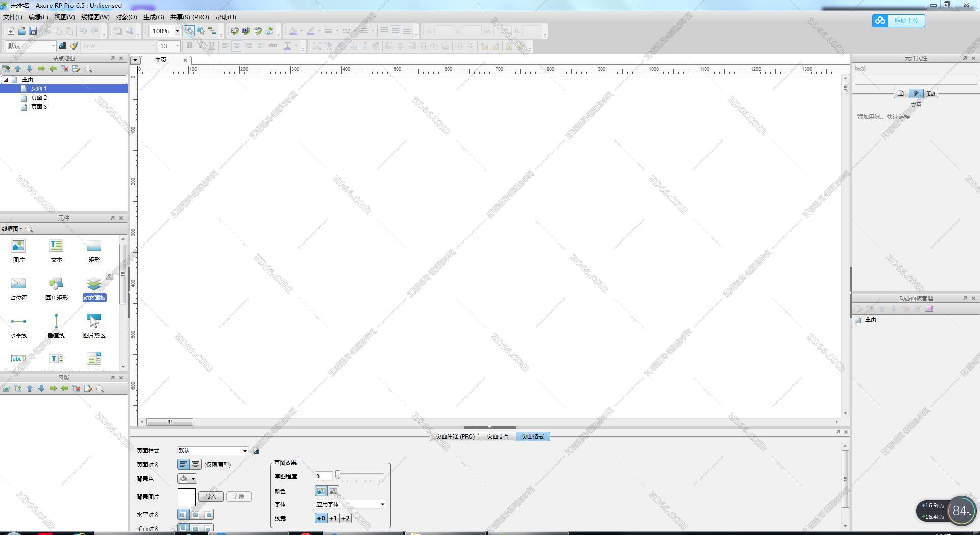980x535 pixels.
Task: Click the 导入 button for background image
Action: 210,496
